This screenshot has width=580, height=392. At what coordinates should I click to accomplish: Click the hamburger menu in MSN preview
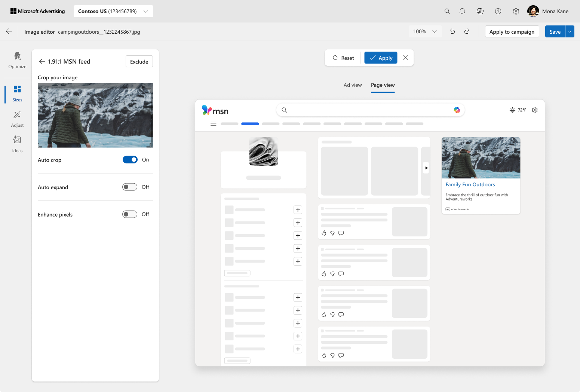coord(214,124)
